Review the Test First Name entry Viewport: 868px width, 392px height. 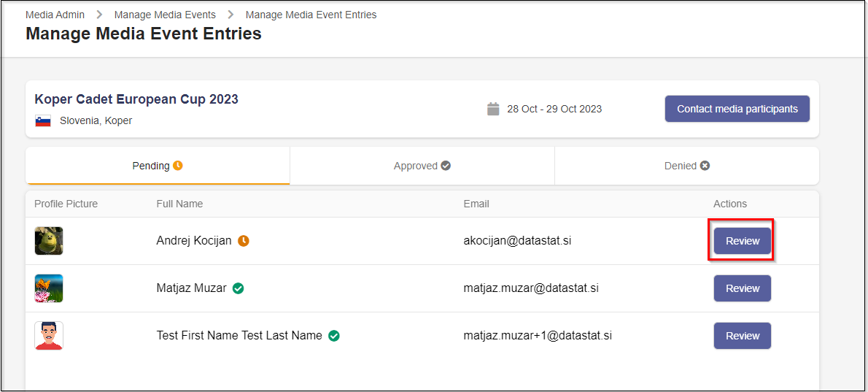[742, 336]
